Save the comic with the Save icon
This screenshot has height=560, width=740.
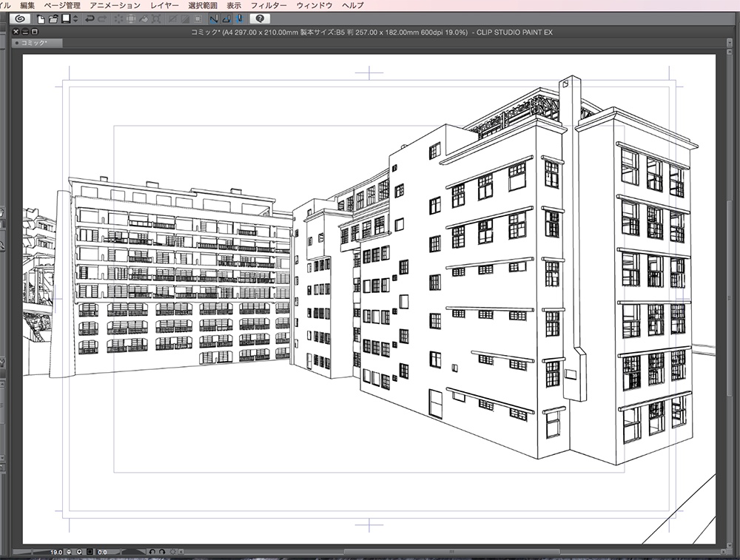(x=66, y=19)
